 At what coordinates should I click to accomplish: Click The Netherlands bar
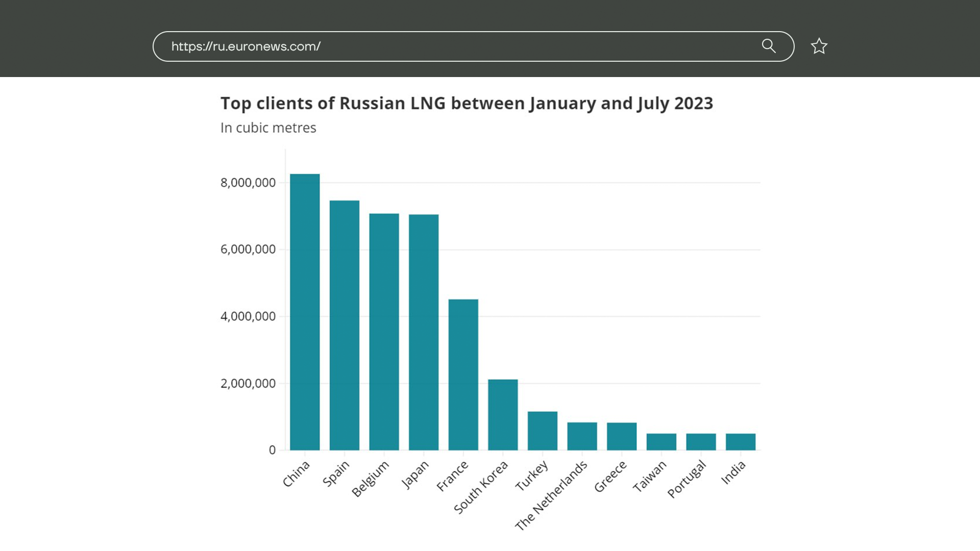[582, 436]
